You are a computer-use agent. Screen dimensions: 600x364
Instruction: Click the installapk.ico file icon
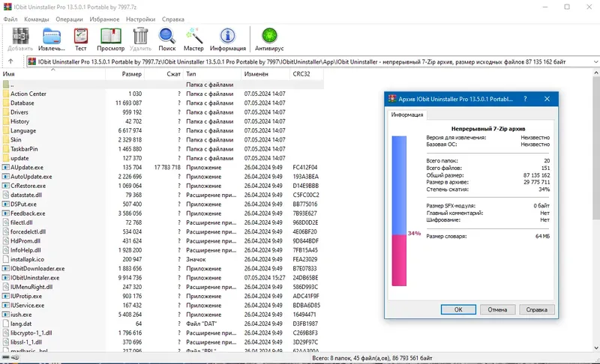click(x=6, y=259)
